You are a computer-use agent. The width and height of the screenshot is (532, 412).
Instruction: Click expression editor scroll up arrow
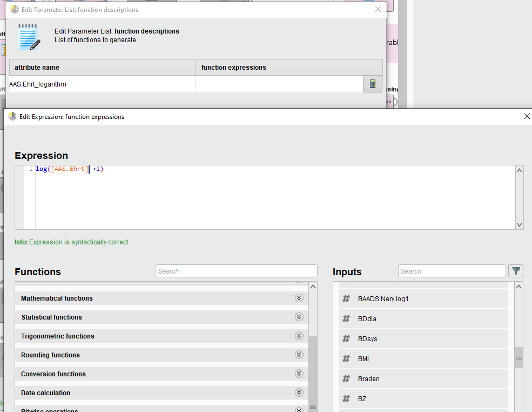519,170
